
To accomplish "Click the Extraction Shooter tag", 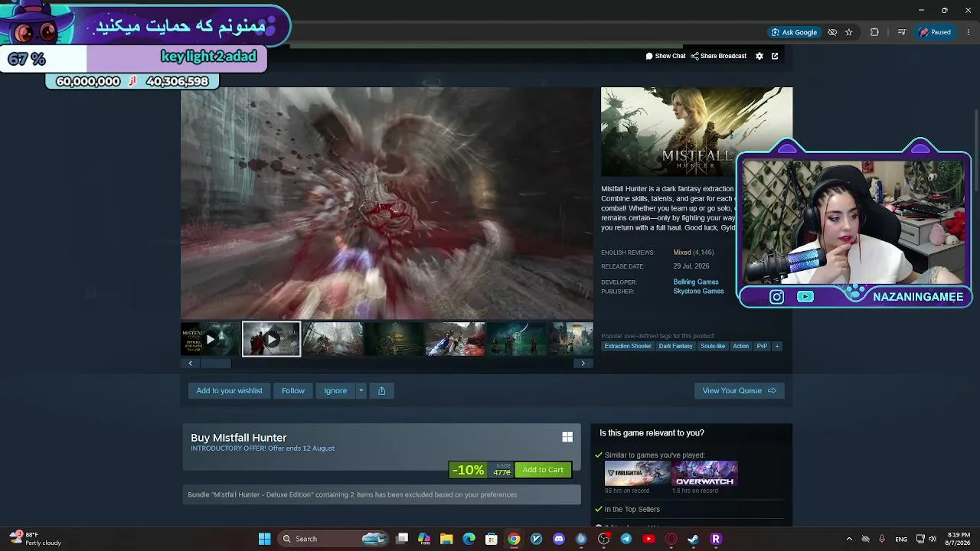I will (x=628, y=346).
